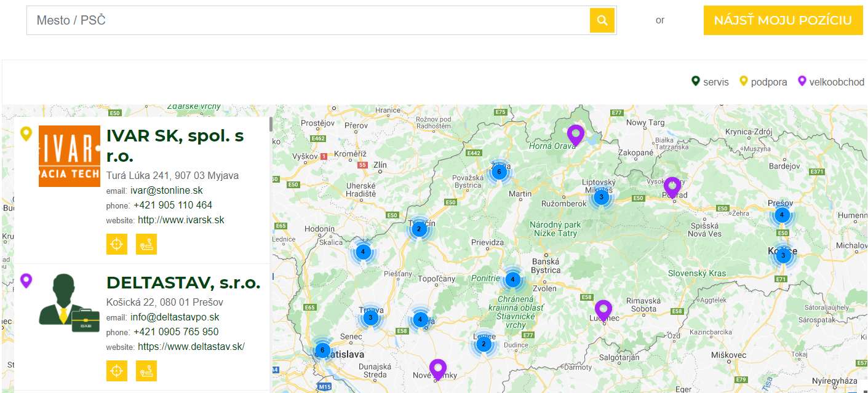Open the cluster of 6 at Bratislava

(x=322, y=351)
